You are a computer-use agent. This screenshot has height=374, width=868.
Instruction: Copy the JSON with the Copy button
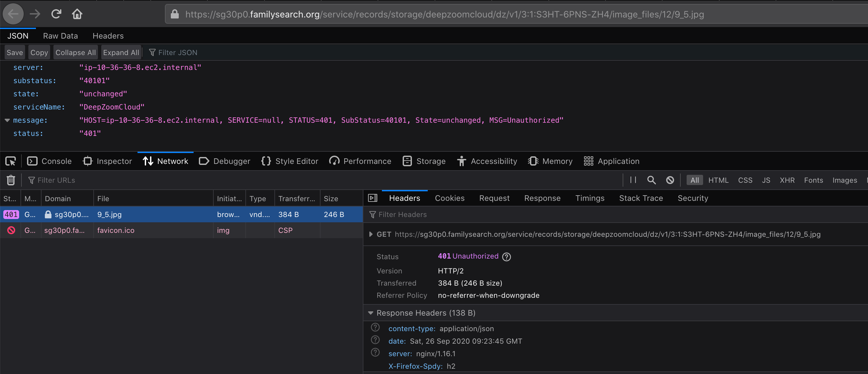[39, 52]
